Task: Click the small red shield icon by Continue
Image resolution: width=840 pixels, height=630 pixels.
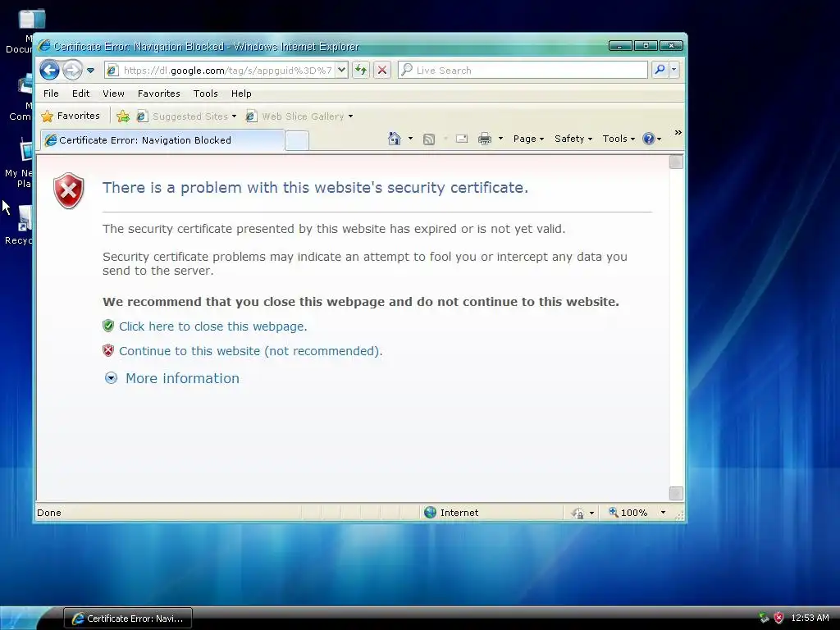Action: pos(108,350)
